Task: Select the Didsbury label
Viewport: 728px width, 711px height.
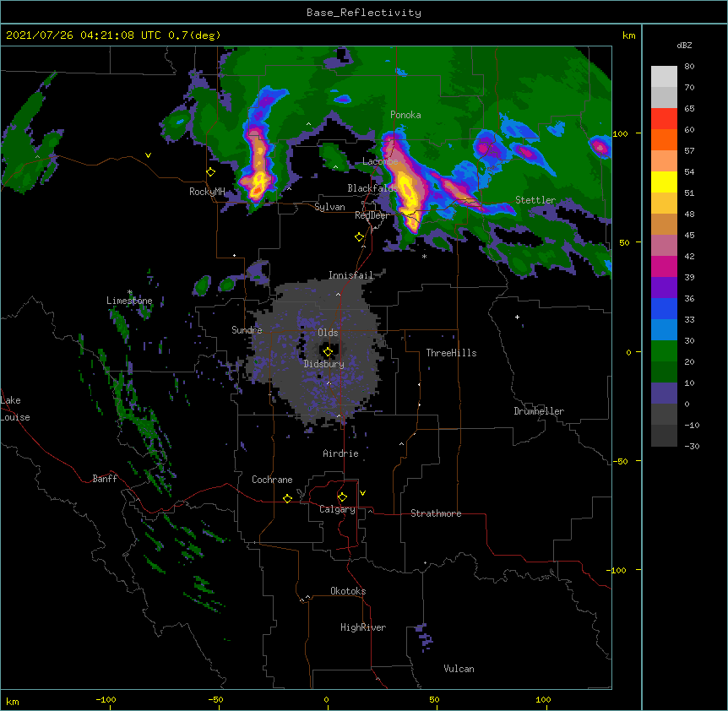Action: [x=324, y=364]
